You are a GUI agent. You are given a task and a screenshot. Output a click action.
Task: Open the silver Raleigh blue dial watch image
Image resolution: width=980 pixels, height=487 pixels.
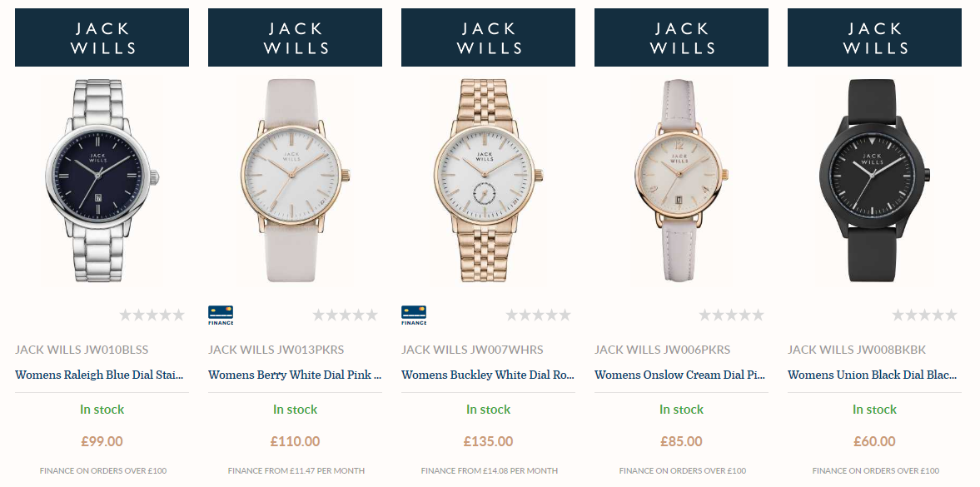pyautogui.click(x=102, y=180)
